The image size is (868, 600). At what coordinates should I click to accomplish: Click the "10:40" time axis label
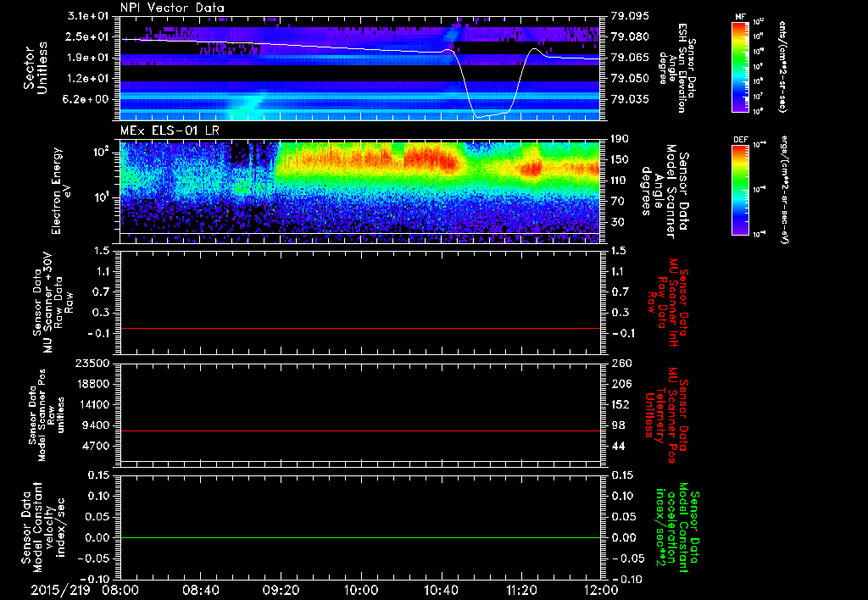(x=441, y=591)
